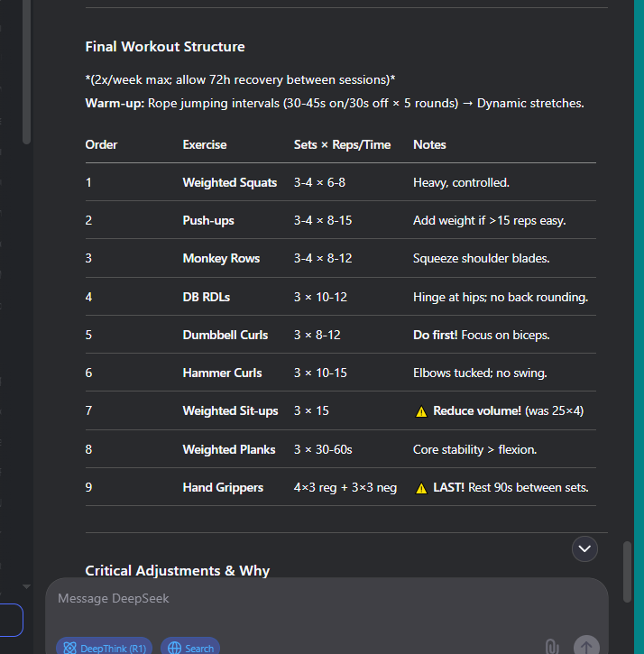
Task: Click the 'Monkey Rows' exercise cell
Action: pyautogui.click(x=221, y=258)
